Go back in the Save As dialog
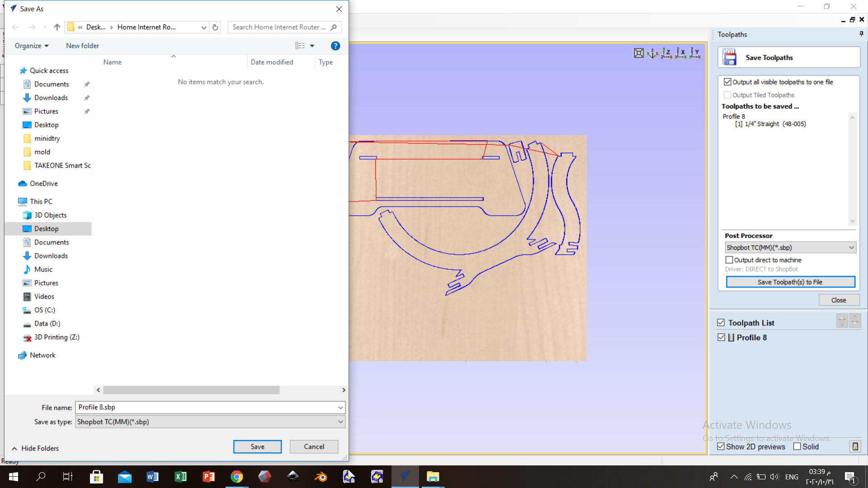This screenshot has width=868, height=488. point(15,27)
